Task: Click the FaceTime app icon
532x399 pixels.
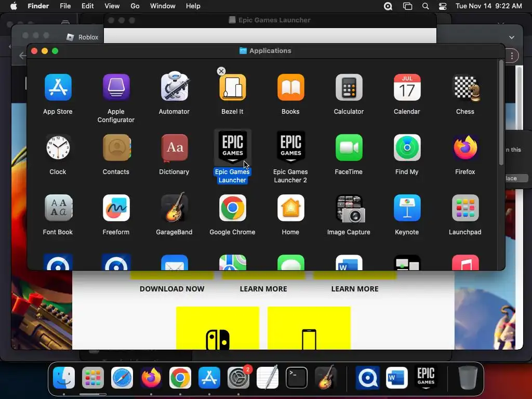Action: click(349, 148)
